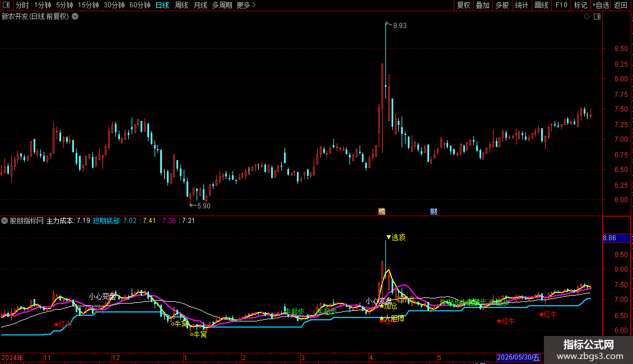Open the 榜 info marker on chart

[381, 212]
